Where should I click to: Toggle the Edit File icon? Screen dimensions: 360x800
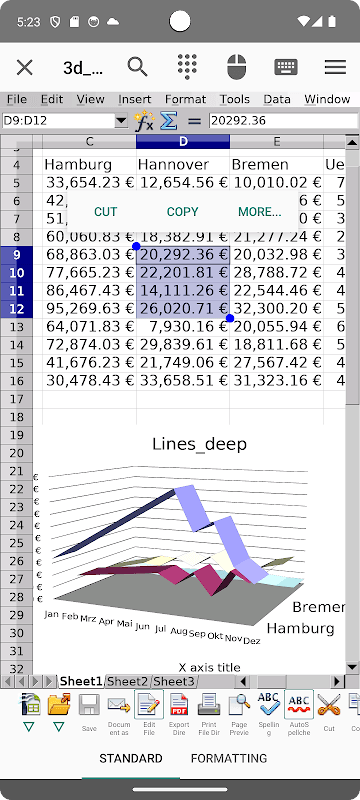click(x=149, y=704)
